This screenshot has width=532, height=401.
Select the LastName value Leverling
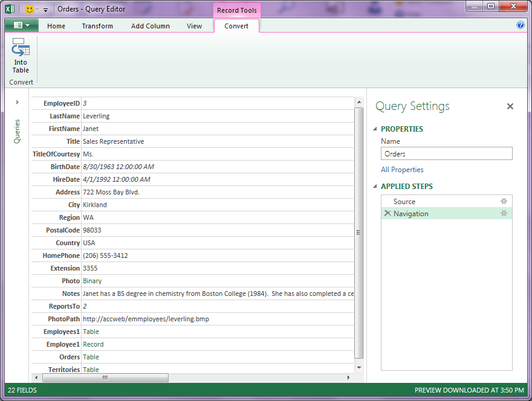coord(96,117)
